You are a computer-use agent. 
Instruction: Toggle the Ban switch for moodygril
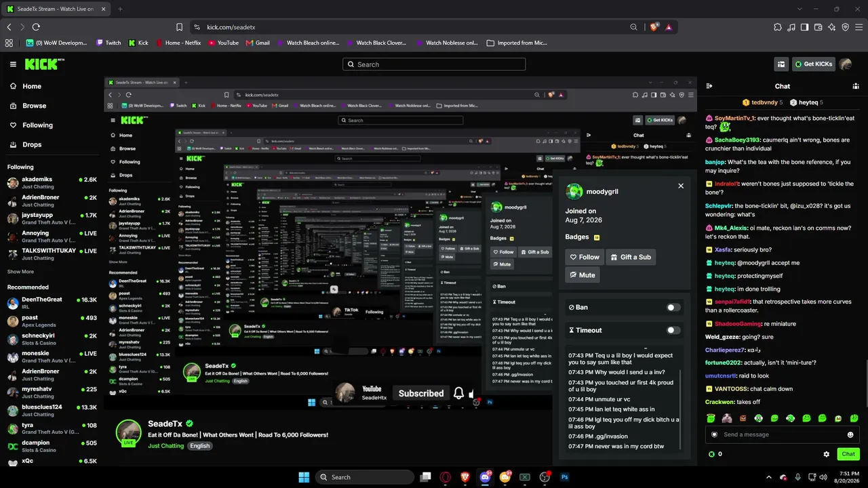point(673,307)
